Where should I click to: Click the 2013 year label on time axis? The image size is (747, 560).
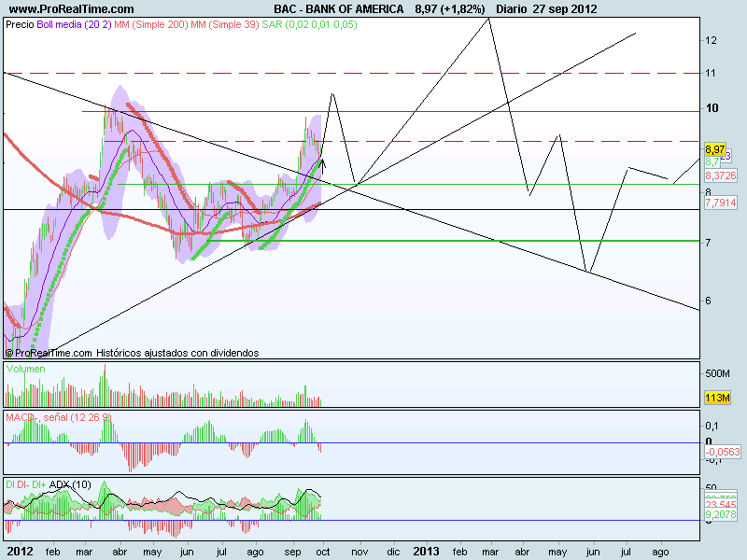click(x=426, y=552)
